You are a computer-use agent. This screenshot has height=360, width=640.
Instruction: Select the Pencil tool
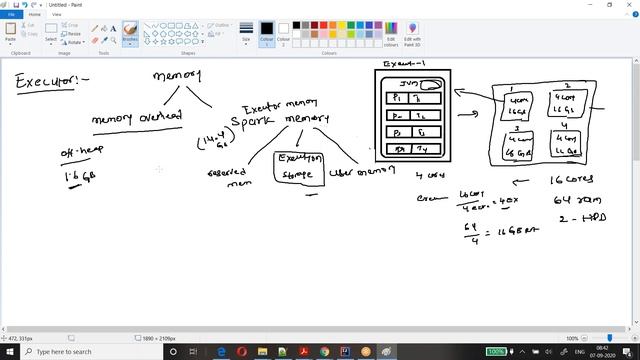pos(95,29)
